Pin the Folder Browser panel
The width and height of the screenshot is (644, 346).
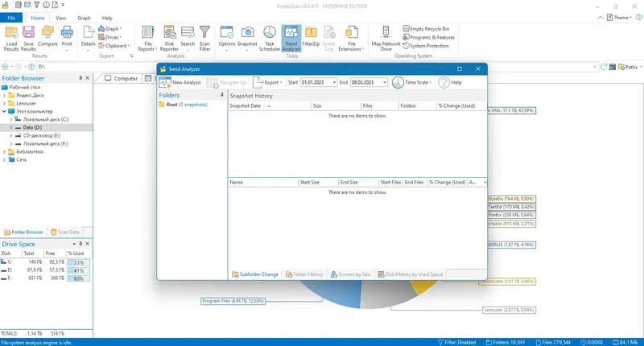80,78
